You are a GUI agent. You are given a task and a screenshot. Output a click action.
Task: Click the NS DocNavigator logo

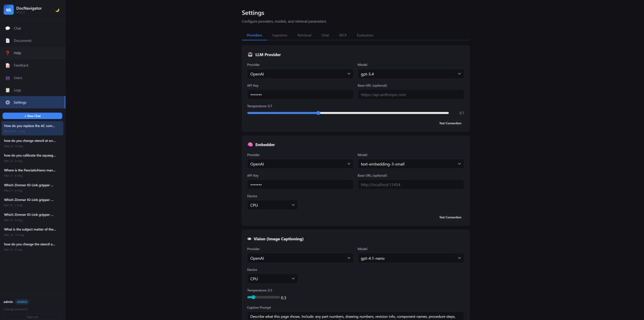[9, 10]
